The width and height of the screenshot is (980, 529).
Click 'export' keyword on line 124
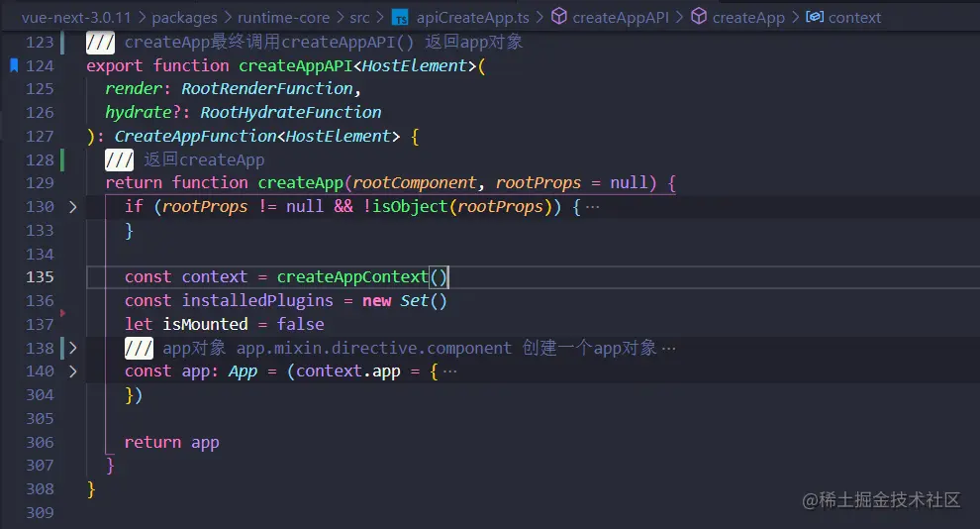(x=115, y=65)
